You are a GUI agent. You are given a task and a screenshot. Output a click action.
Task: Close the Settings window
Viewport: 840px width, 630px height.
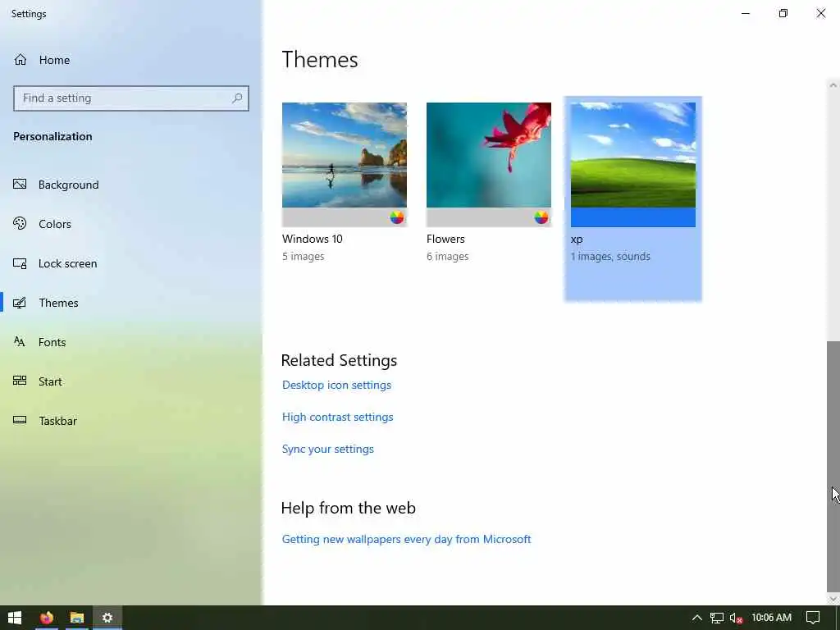pos(820,13)
